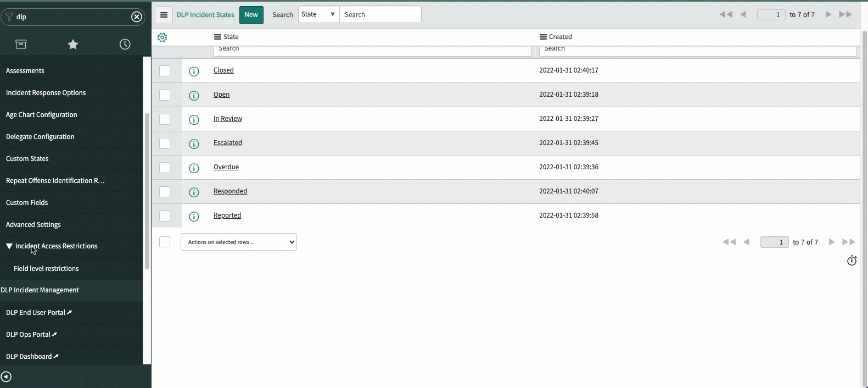Focus the top list Search input
Image resolution: width=868 pixels, height=388 pixels.
pyautogui.click(x=380, y=14)
